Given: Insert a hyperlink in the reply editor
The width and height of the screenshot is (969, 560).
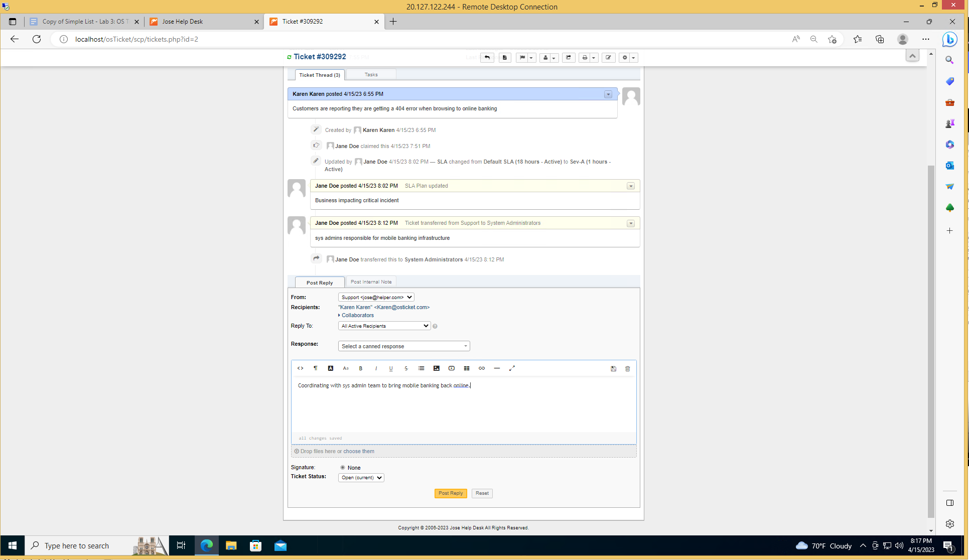Looking at the screenshot, I should pos(481,368).
